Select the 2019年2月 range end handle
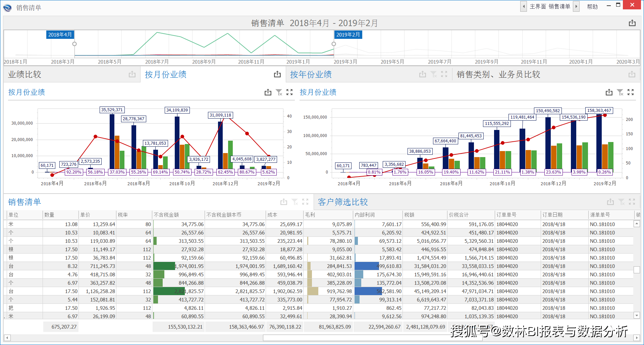Image resolution: width=644 pixels, height=345 pixels. 334,44
